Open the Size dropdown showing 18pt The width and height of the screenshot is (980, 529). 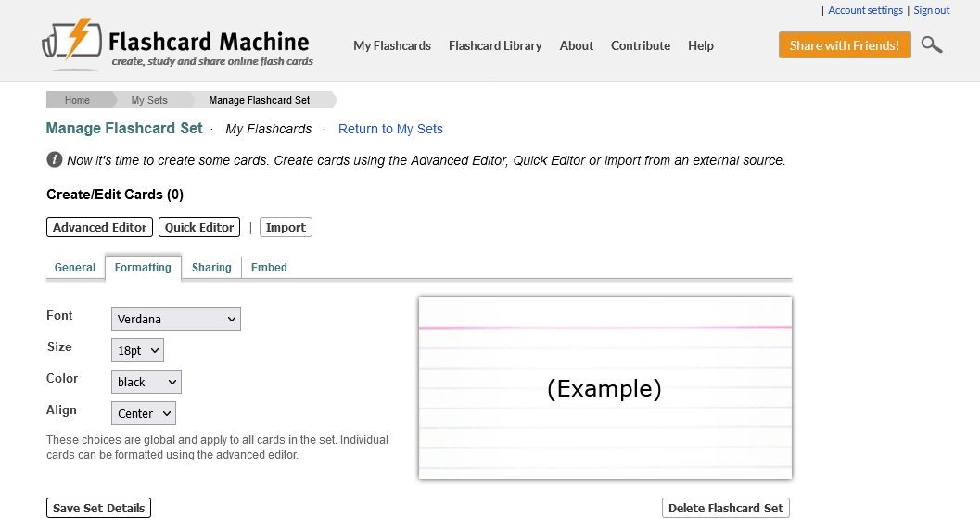coord(137,350)
